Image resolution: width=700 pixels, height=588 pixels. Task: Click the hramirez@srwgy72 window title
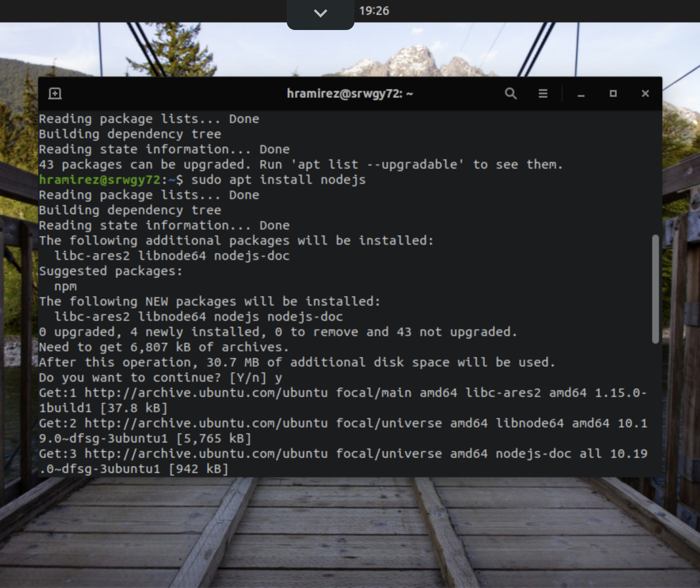349,93
